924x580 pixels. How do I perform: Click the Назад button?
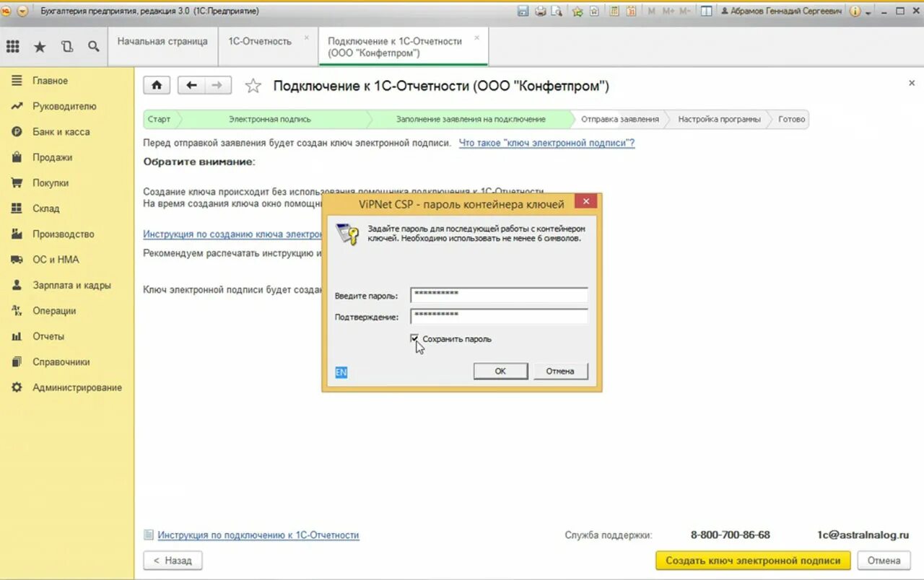pyautogui.click(x=173, y=561)
